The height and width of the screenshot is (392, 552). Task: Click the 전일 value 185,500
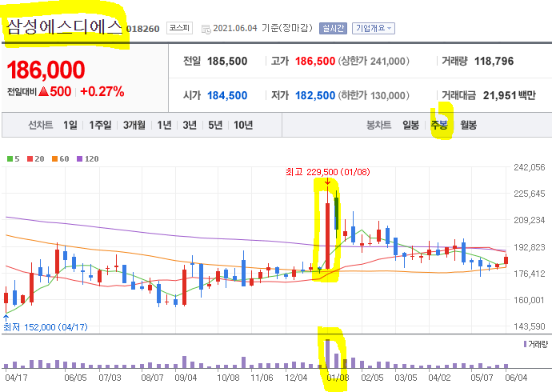227,62
